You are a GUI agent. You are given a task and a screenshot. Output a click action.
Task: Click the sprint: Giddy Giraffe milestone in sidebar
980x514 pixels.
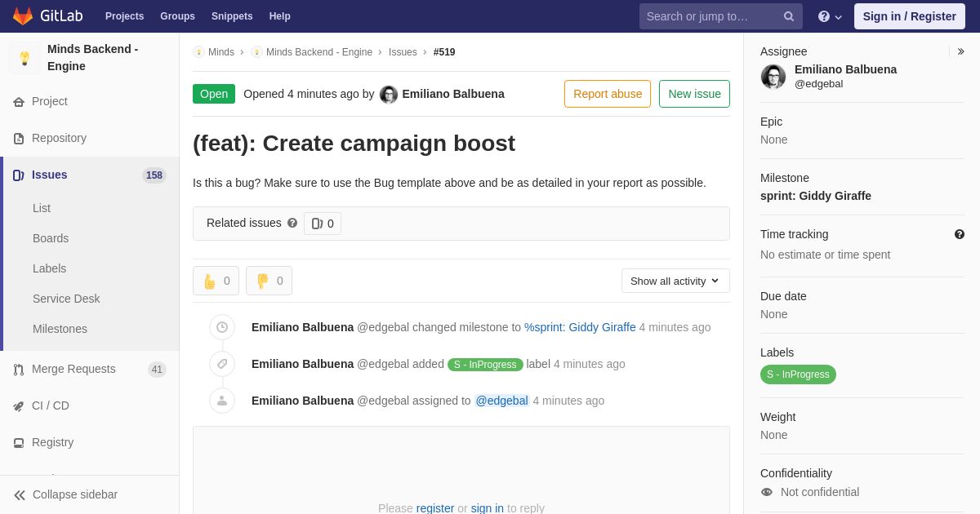click(x=816, y=196)
